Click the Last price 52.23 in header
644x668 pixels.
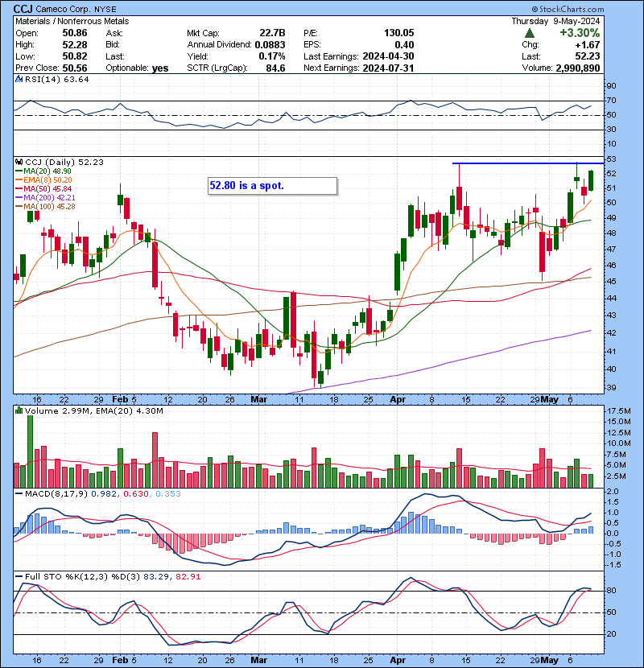588,56
